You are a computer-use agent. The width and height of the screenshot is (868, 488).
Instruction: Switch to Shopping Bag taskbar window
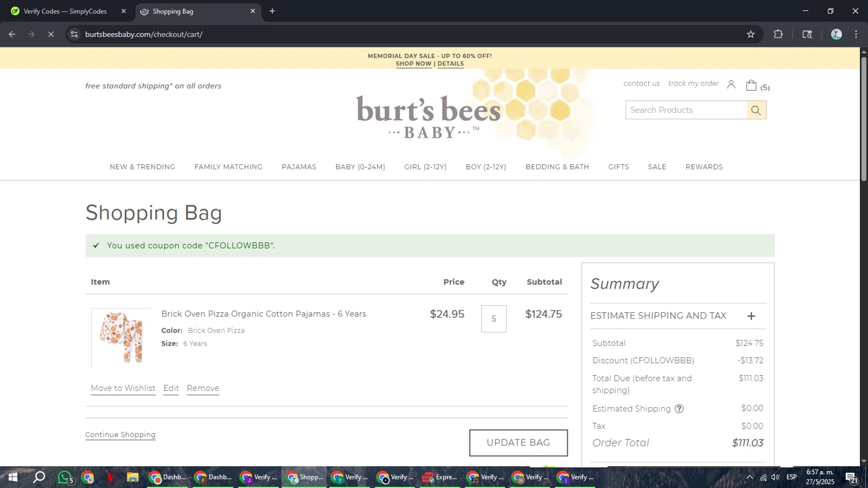tap(304, 478)
